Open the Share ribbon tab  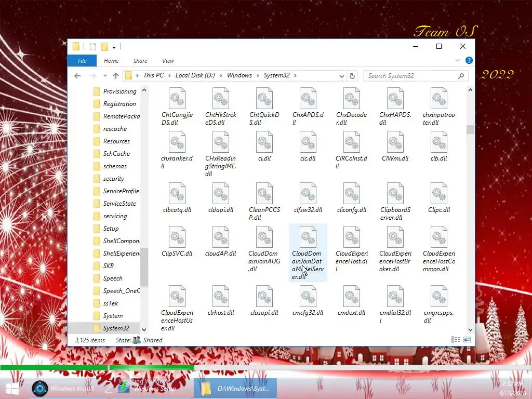(x=140, y=61)
